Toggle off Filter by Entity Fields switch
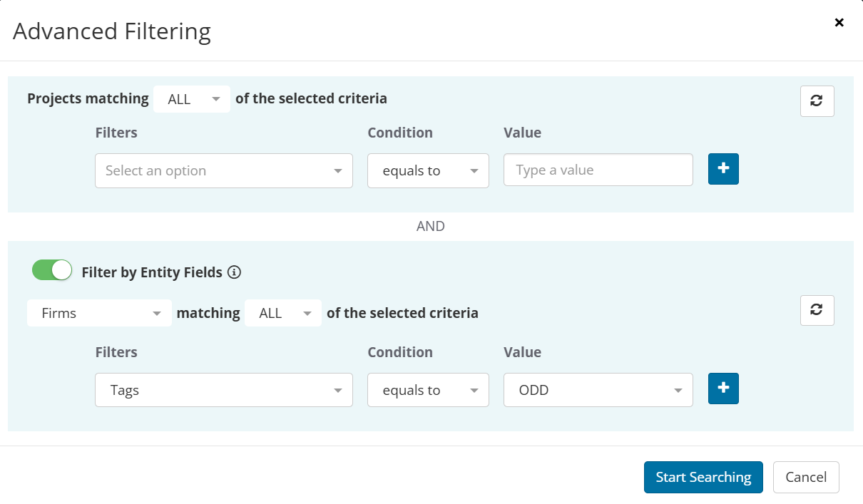 52,270
